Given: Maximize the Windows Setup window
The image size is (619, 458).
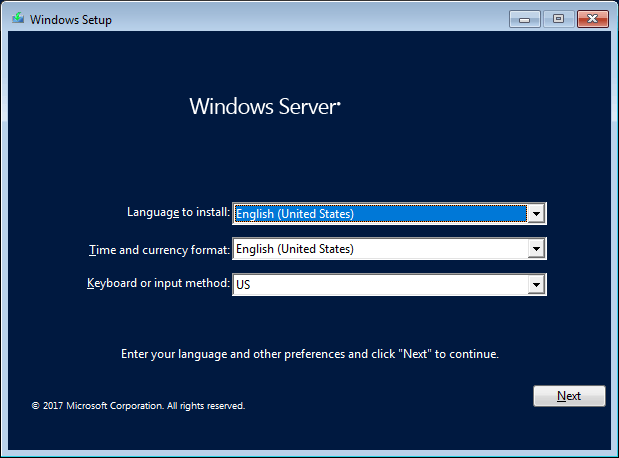Looking at the screenshot, I should [x=558, y=19].
